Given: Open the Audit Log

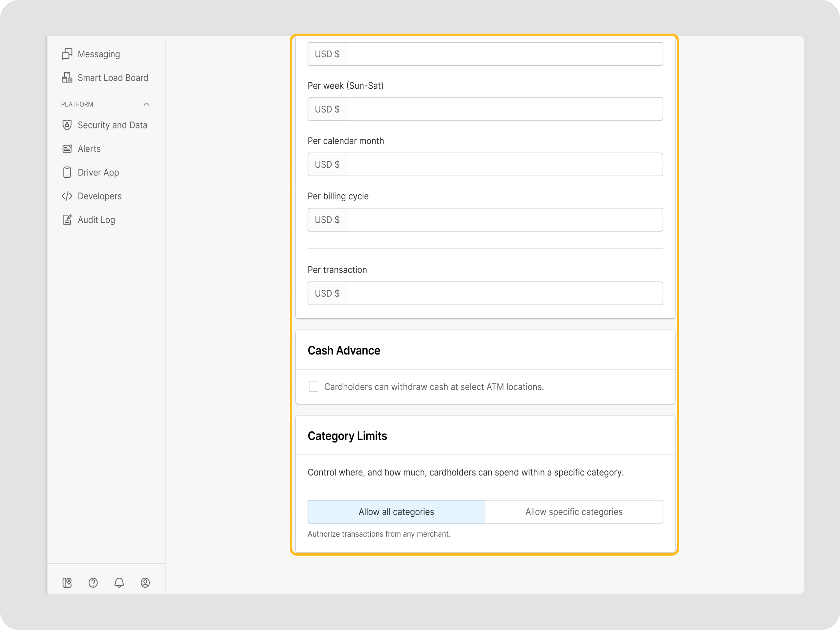Looking at the screenshot, I should pos(97,220).
